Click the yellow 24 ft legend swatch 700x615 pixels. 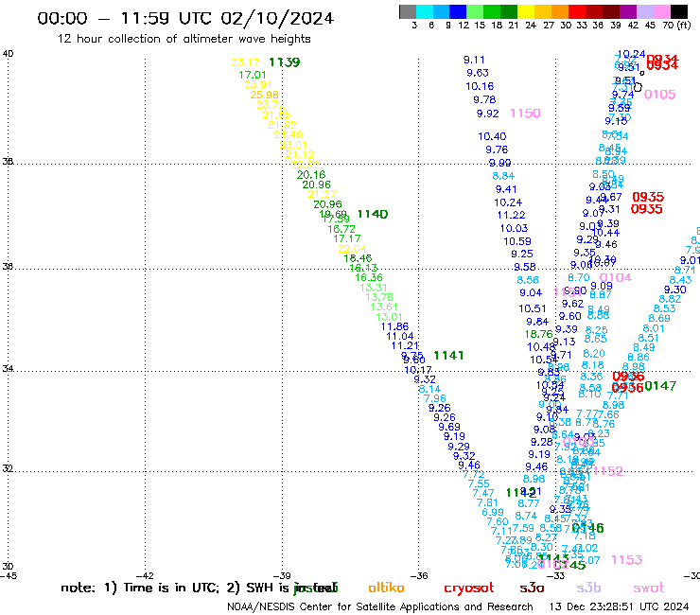click(x=526, y=11)
